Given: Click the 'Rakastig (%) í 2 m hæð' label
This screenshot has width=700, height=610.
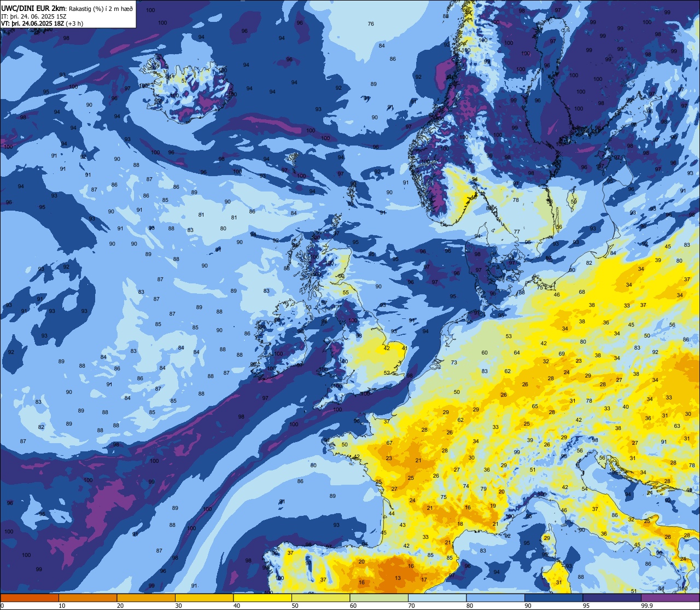Looking at the screenshot, I should (101, 8).
